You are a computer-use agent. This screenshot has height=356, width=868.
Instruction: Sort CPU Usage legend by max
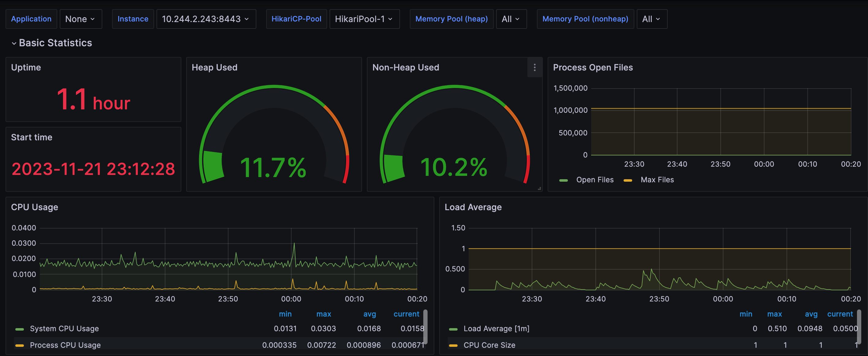pos(323,314)
